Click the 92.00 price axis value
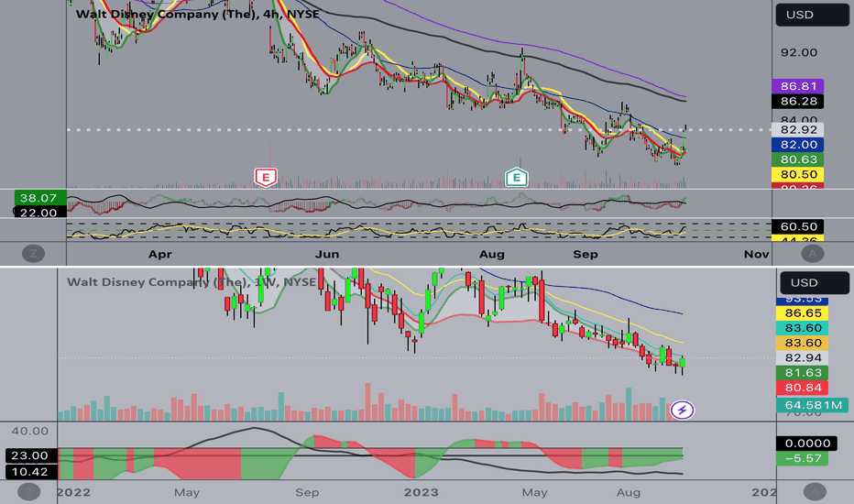The width and height of the screenshot is (854, 504). (798, 53)
